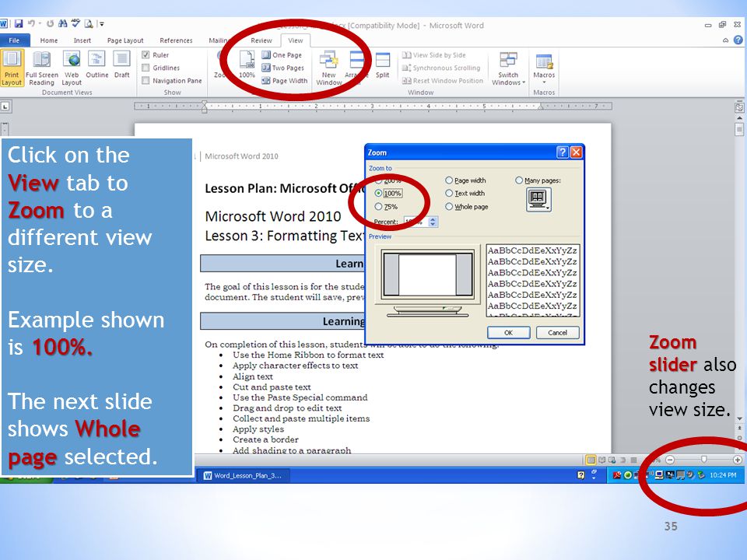Viewport: 747px width, 560px height.
Task: Choose One Page zoom option
Action: pos(282,54)
